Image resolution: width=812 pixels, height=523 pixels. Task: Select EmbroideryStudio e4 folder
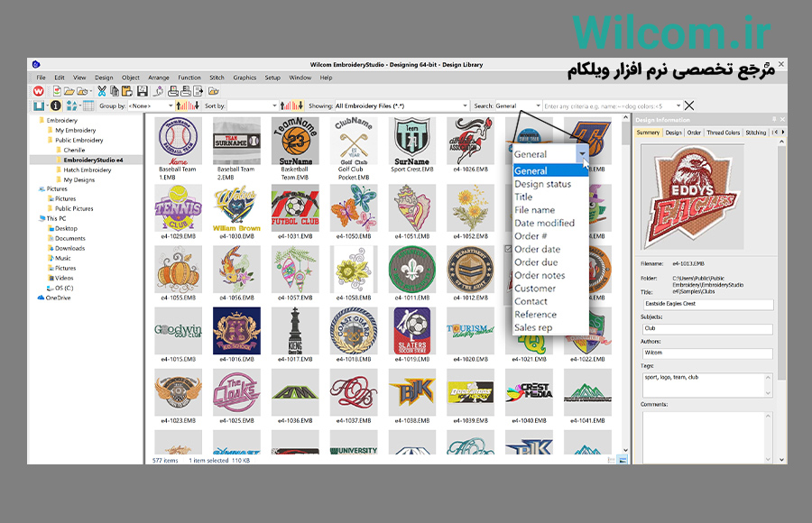tap(93, 160)
